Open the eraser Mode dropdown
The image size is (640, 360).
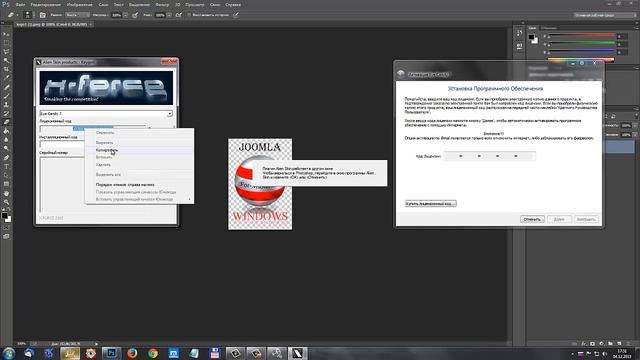(x=77, y=15)
